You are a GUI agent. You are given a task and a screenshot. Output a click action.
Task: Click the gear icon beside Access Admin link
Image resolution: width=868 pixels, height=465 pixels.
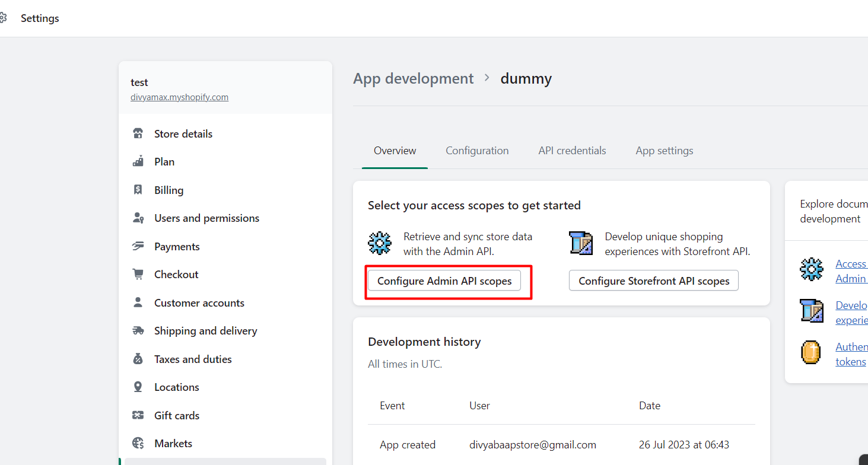812,269
